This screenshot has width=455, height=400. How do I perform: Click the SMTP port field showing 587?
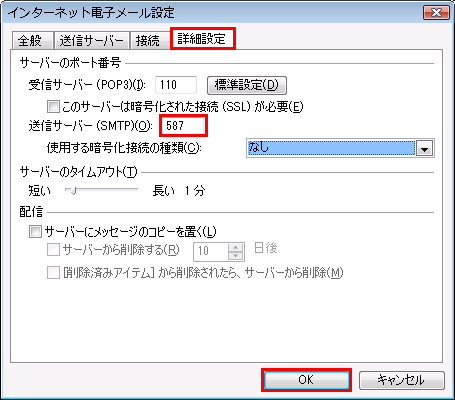(183, 125)
